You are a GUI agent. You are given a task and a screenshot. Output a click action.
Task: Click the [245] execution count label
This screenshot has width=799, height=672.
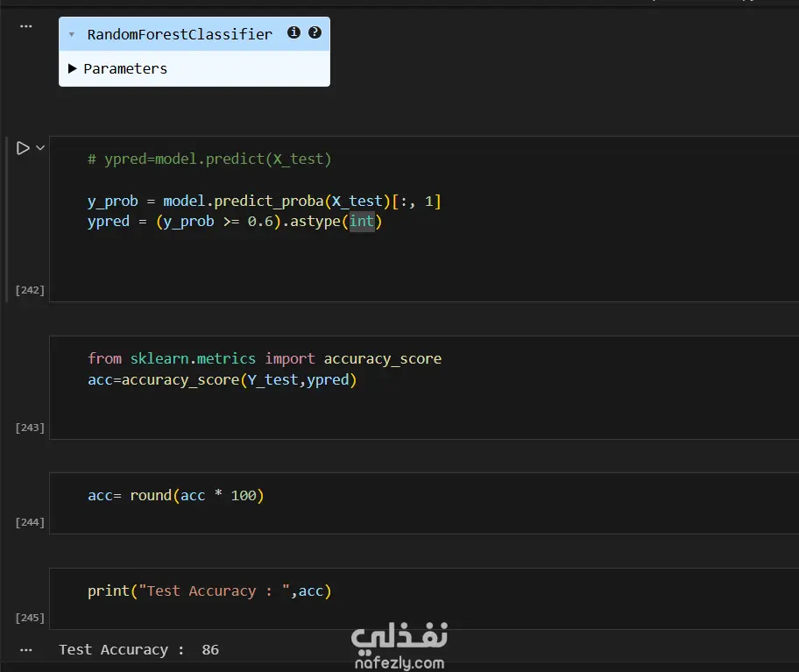30,618
